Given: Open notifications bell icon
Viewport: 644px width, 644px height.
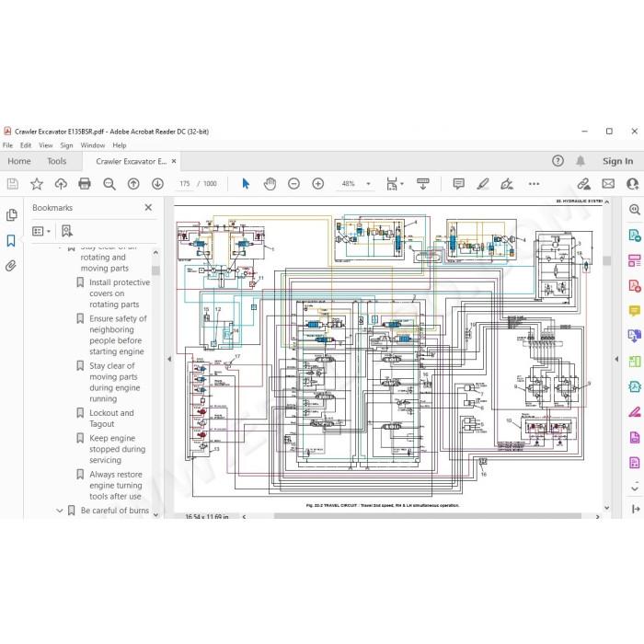Looking at the screenshot, I should pyautogui.click(x=581, y=161).
